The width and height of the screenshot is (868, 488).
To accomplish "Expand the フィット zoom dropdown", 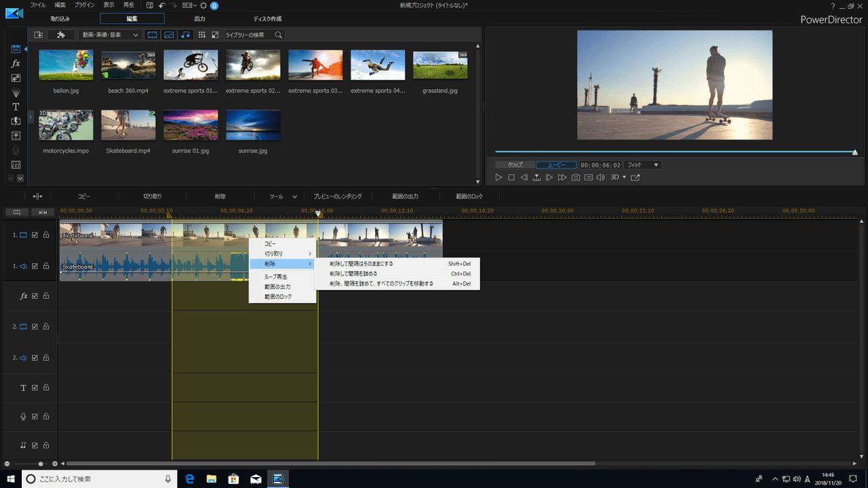I will click(x=642, y=165).
